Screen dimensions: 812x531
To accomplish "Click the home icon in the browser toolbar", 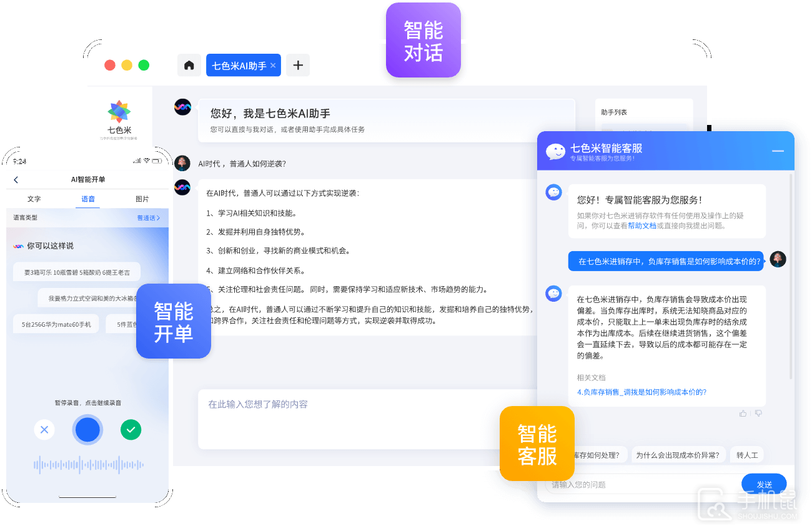I will tap(189, 65).
